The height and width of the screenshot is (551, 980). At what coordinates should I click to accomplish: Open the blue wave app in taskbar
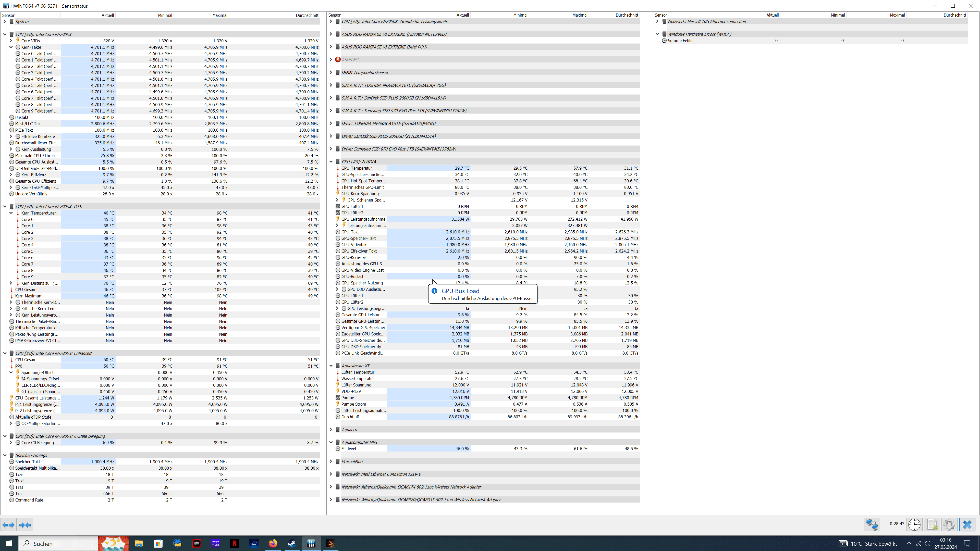177,543
